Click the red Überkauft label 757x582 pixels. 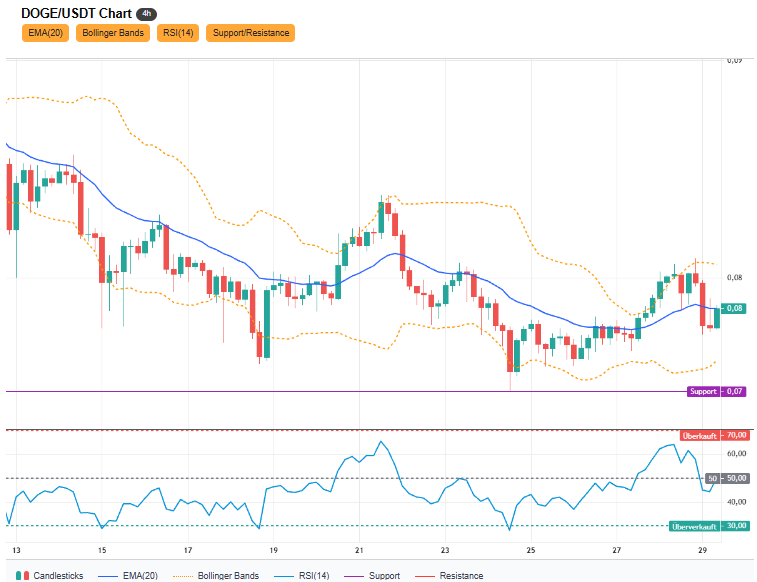700,436
